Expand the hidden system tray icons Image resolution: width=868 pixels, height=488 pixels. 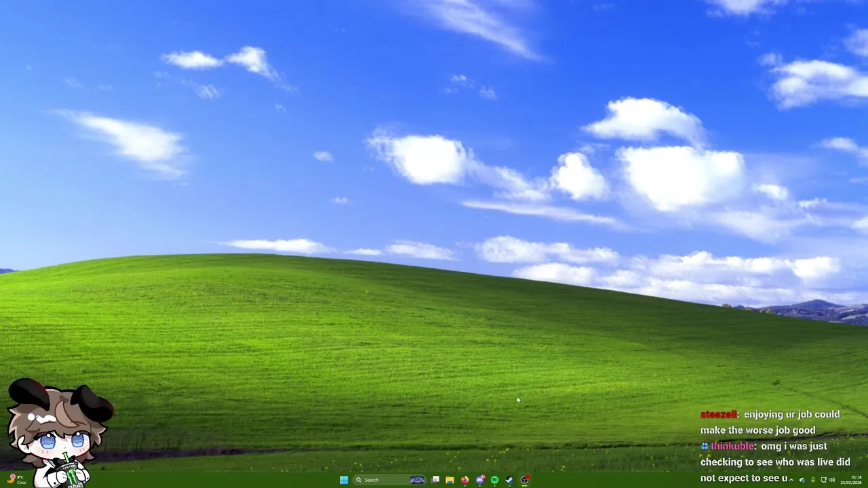pyautogui.click(x=791, y=480)
